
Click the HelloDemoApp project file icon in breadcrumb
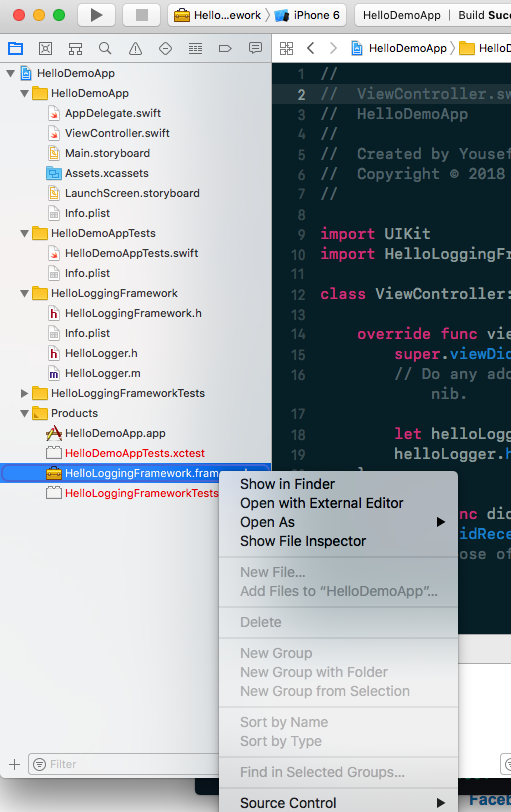[x=357, y=49]
